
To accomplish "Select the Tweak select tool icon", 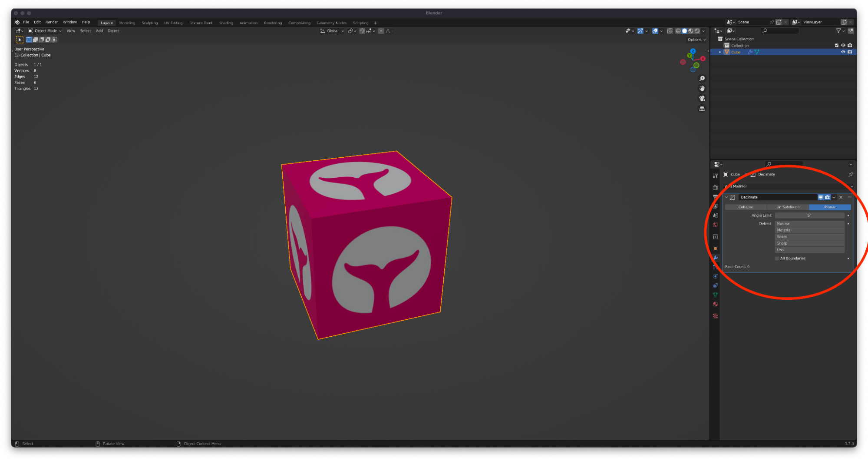I will coord(20,40).
